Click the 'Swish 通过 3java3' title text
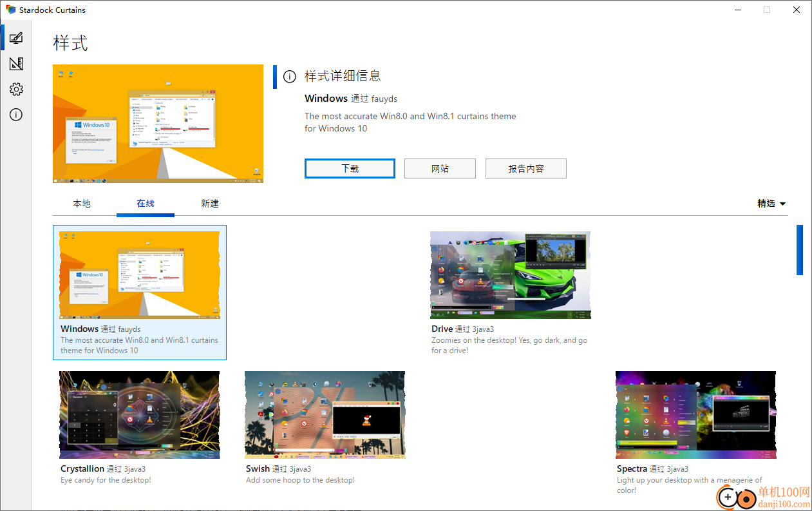Viewport: 812px width, 511px height. [x=278, y=469]
